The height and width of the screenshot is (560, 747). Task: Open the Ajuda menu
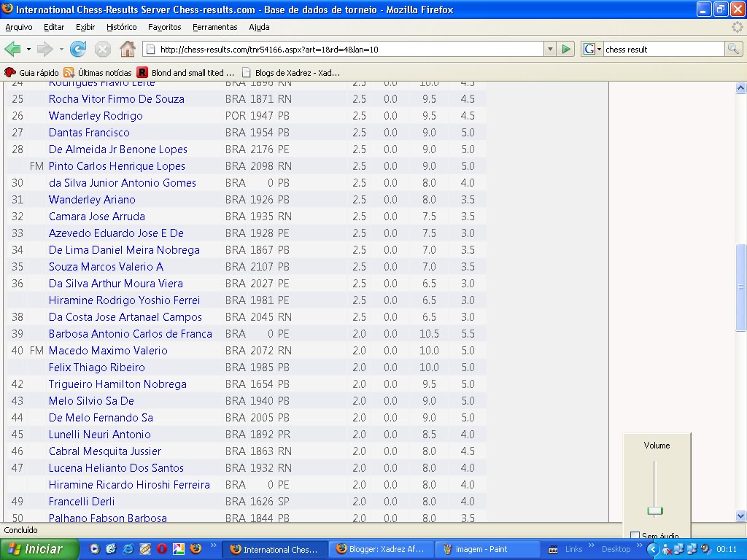[259, 27]
